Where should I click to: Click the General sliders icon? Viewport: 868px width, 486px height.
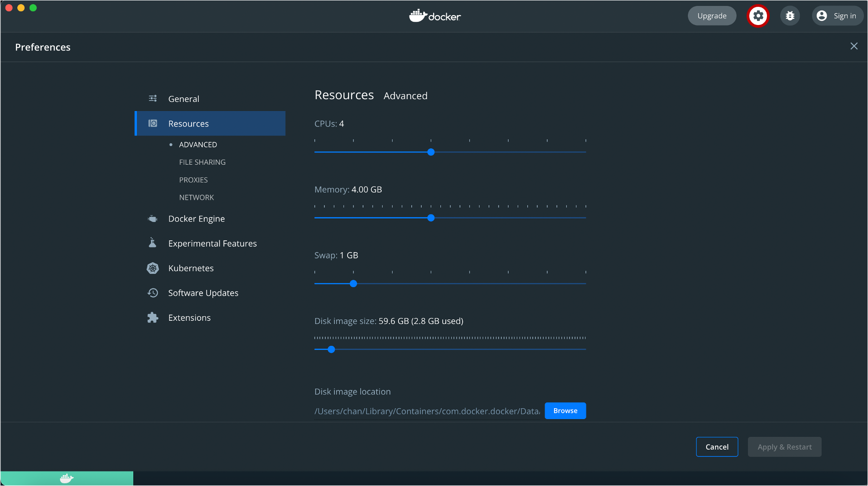coord(153,98)
